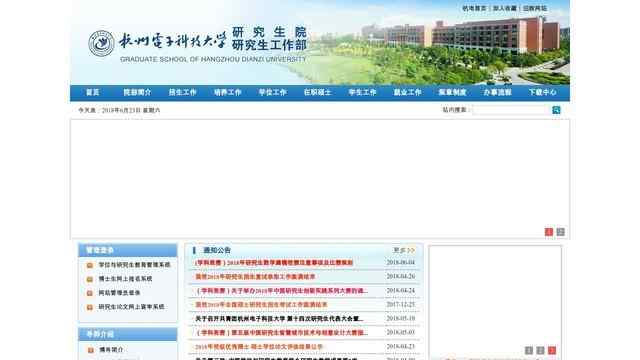The image size is (640, 360).
Task: Click icon beside 网站管理员登录 link
Action: [90, 293]
